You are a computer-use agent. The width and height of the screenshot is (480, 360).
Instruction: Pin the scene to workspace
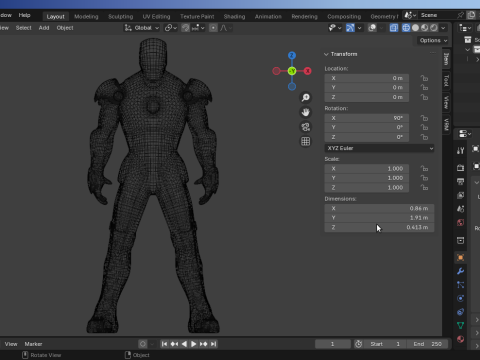(x=460, y=15)
